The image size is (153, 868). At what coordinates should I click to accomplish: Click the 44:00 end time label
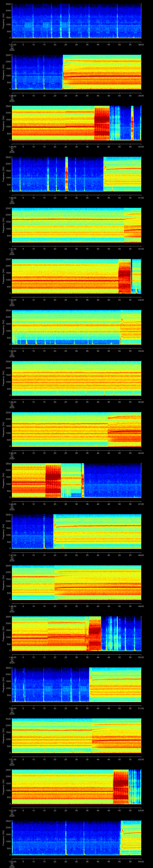pos(141,351)
